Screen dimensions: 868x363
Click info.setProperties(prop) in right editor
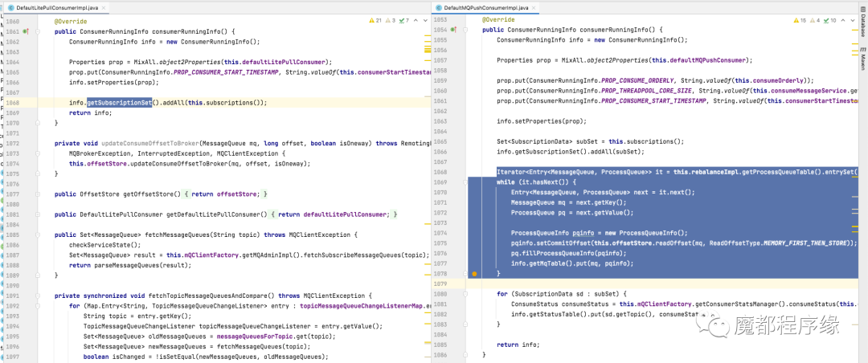[541, 121]
